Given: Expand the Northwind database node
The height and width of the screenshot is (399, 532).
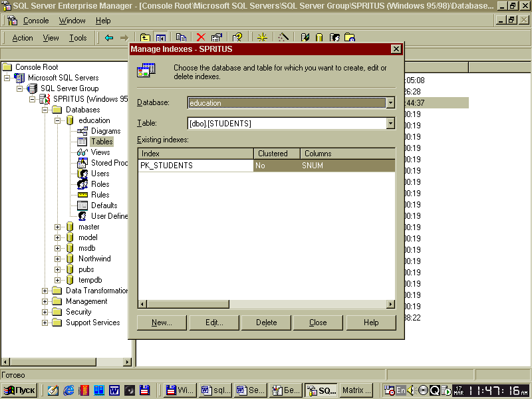Looking at the screenshot, I should [57, 259].
